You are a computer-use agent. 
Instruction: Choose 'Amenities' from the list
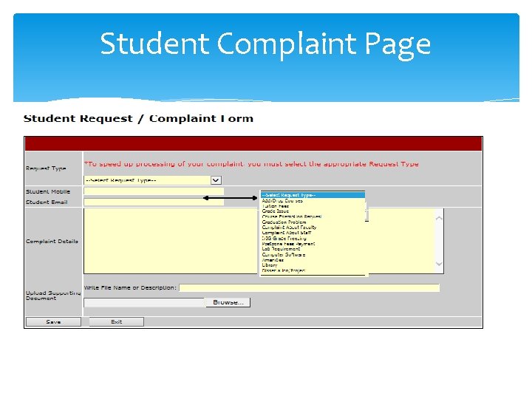pyautogui.click(x=273, y=260)
